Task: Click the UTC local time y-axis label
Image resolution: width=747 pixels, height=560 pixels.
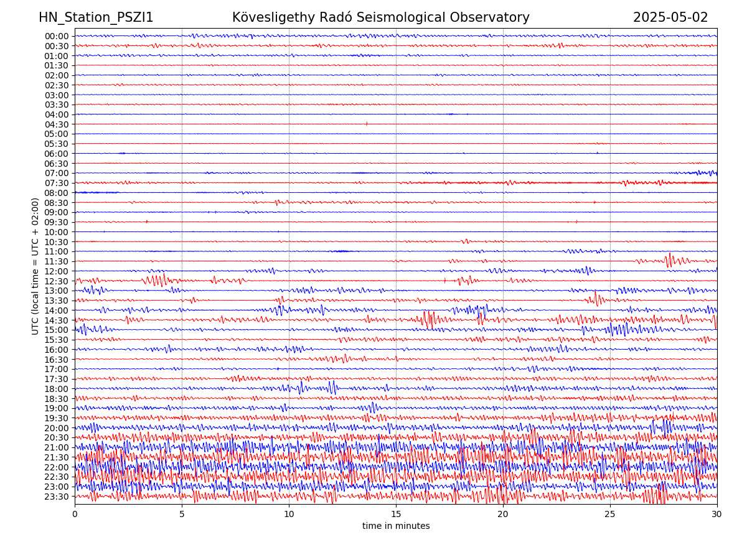Action: [x=35, y=266]
